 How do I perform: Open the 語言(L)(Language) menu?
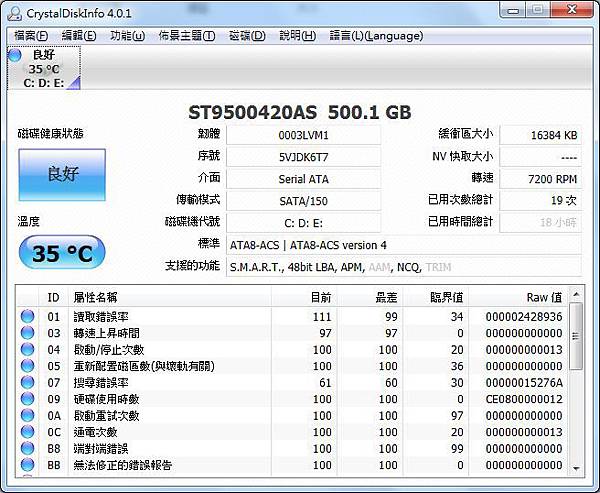coord(377,36)
